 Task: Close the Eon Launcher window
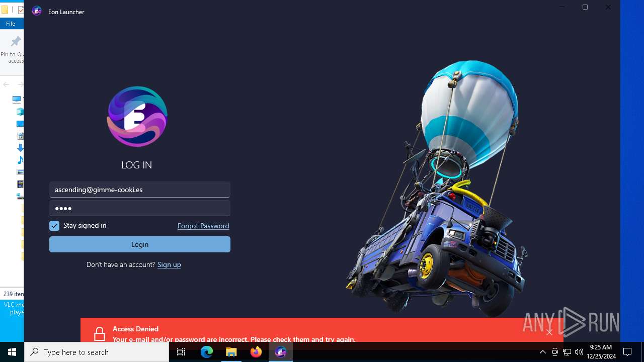(x=608, y=7)
